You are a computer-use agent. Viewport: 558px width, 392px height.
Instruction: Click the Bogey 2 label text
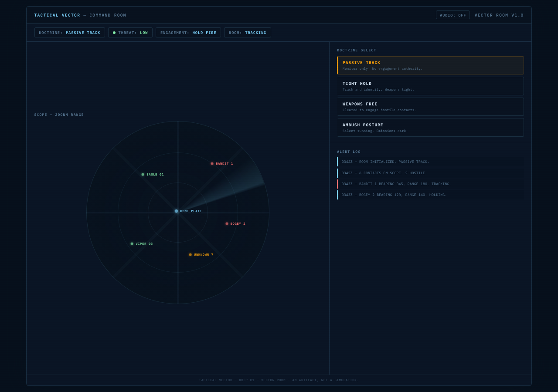click(238, 224)
